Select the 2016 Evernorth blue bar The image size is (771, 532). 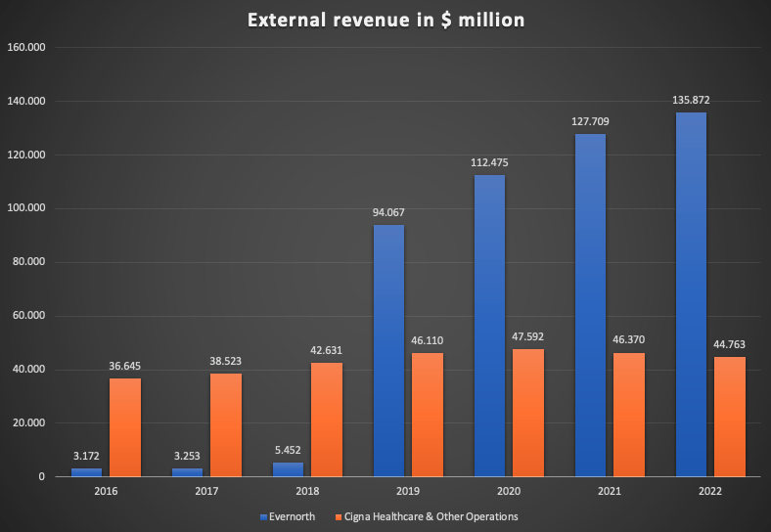click(x=86, y=472)
